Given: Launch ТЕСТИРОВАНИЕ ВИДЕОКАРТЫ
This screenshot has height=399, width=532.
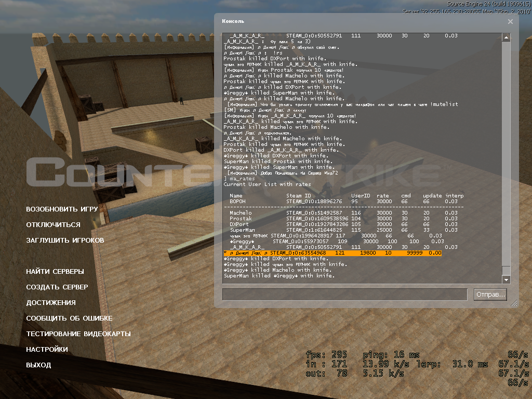Looking at the screenshot, I should click(x=78, y=334).
